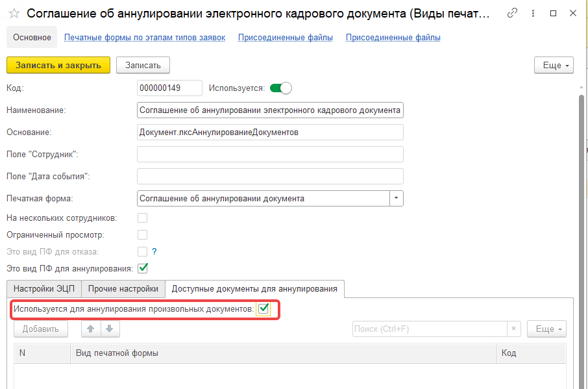Image resolution: width=588 pixels, height=389 pixels.
Task: Move row down with the down arrow
Action: point(110,329)
